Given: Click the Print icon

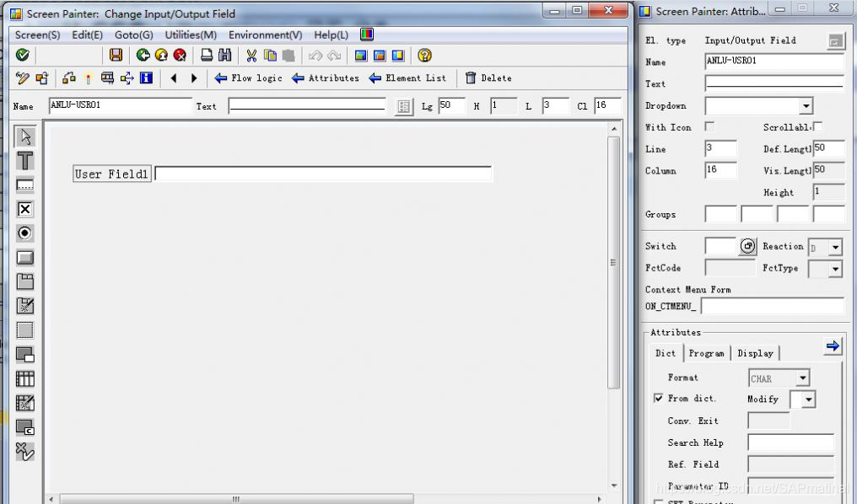Looking at the screenshot, I should click(x=207, y=55).
